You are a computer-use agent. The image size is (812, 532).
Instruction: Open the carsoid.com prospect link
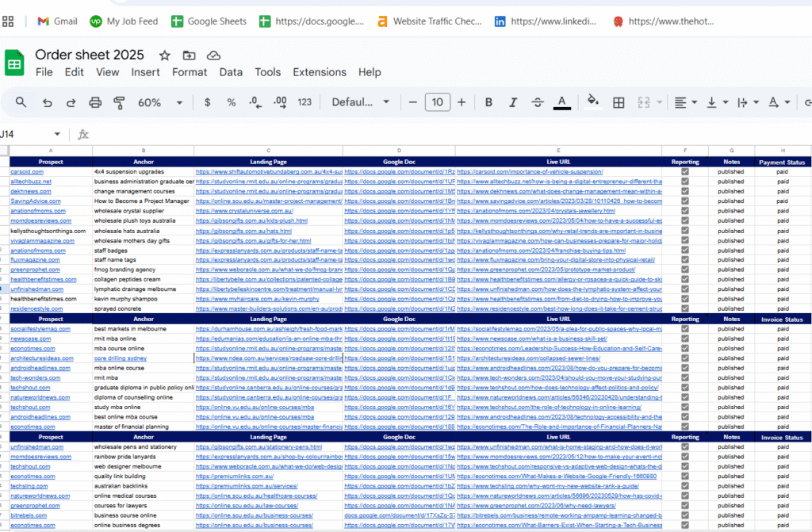coord(27,172)
